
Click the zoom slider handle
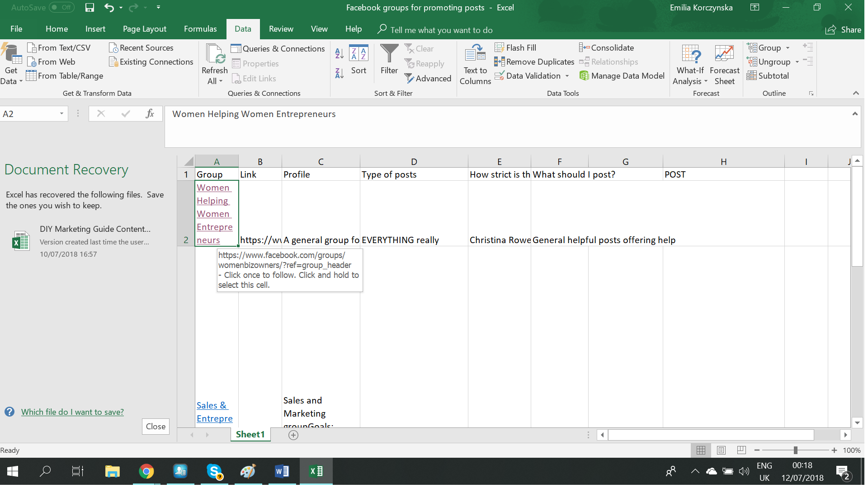[795, 450]
